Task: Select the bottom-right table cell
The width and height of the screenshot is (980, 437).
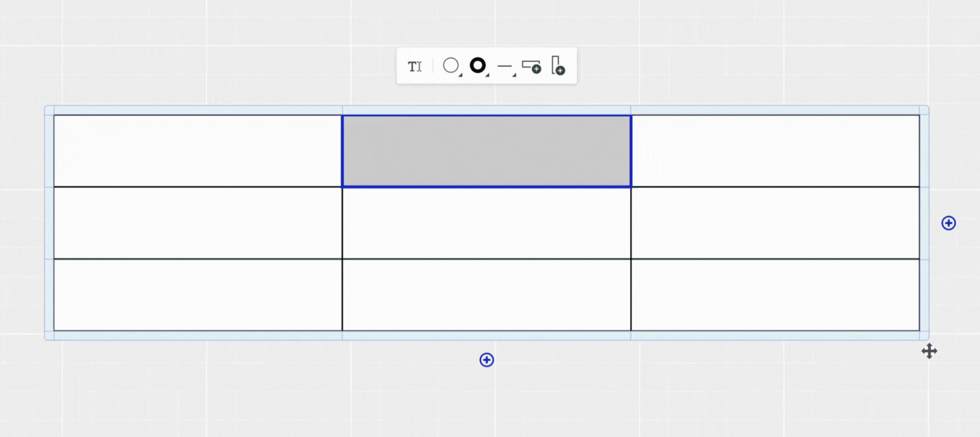Action: point(775,295)
